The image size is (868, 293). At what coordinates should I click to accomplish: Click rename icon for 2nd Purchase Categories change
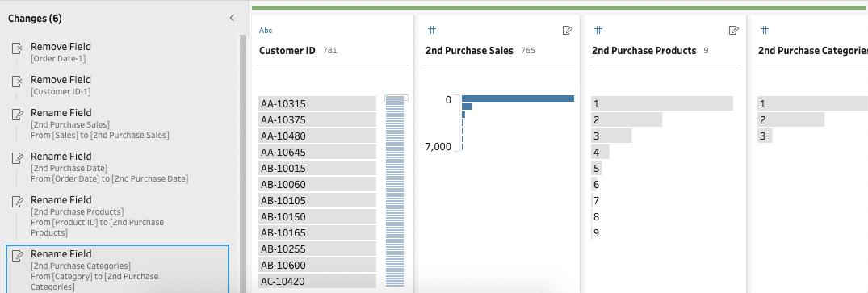[17, 256]
